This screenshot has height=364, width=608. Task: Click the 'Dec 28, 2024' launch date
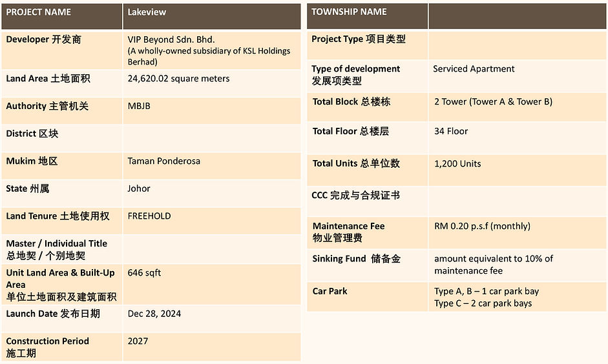[154, 314]
